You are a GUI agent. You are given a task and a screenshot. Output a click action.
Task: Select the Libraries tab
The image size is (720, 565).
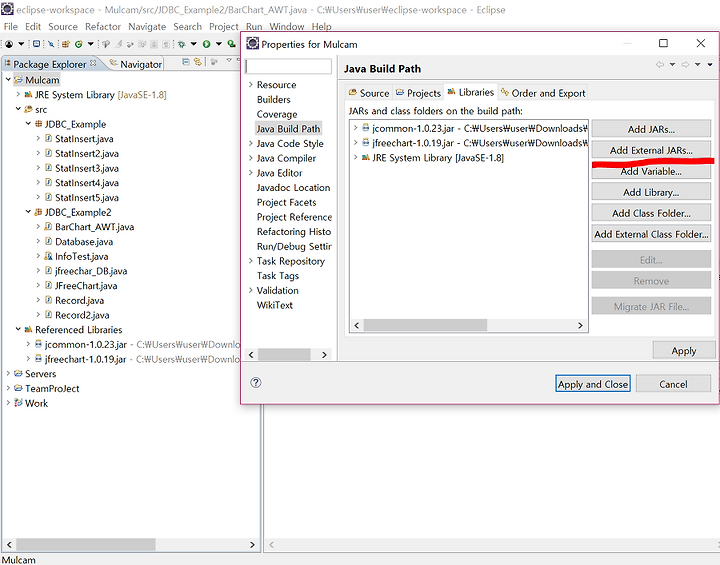pyautogui.click(x=471, y=92)
